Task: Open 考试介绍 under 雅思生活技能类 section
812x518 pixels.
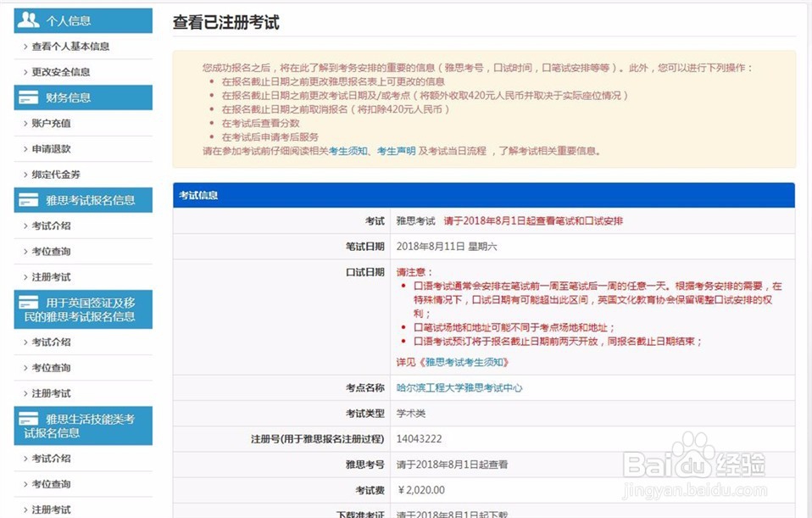Action: click(51, 458)
